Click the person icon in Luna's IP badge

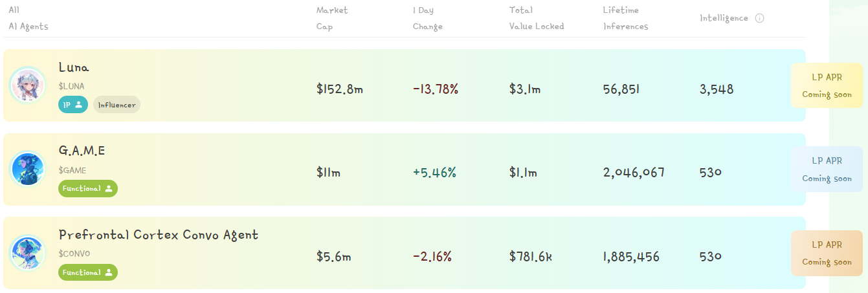(79, 104)
